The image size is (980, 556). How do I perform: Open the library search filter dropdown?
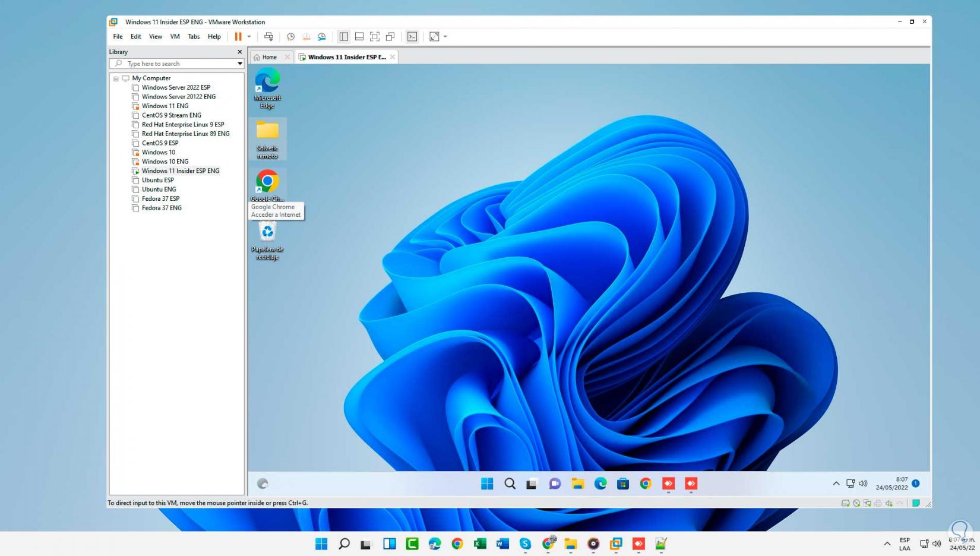pos(240,64)
